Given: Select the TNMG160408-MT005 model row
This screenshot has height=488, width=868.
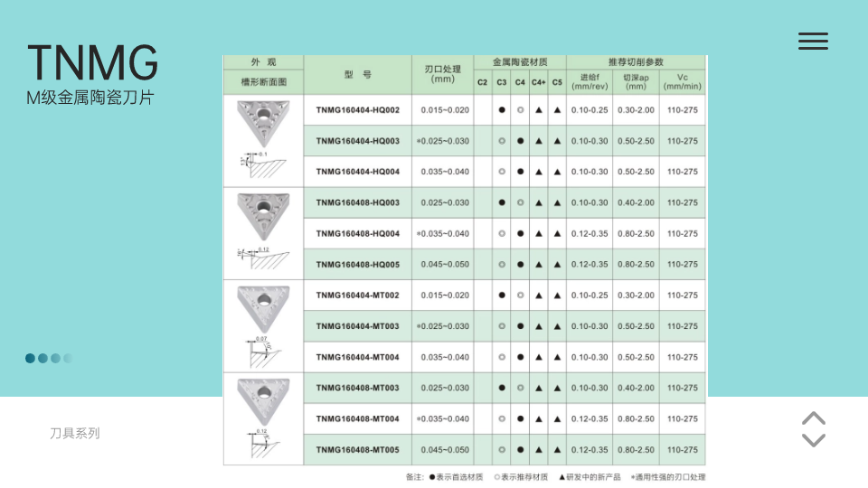Looking at the screenshot, I should click(x=357, y=450).
